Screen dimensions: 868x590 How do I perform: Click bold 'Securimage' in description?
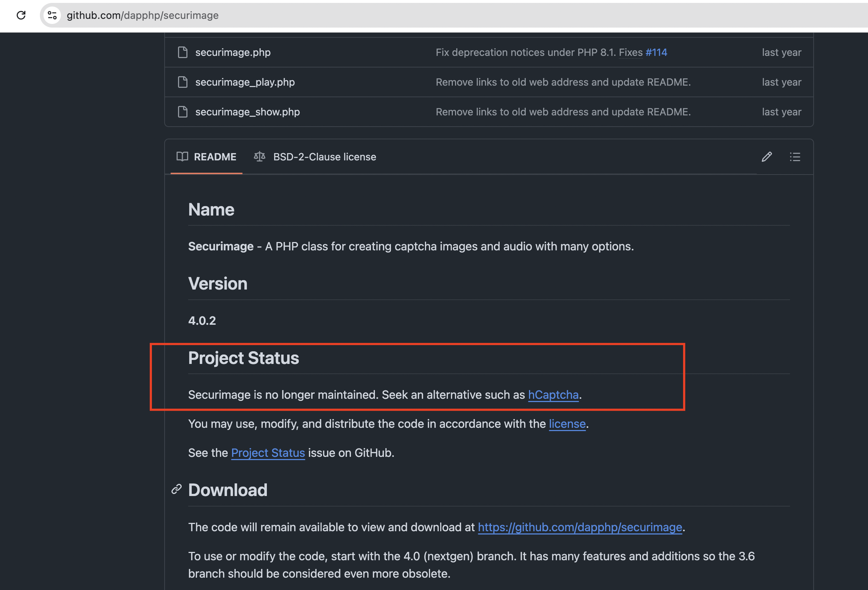coord(221,246)
